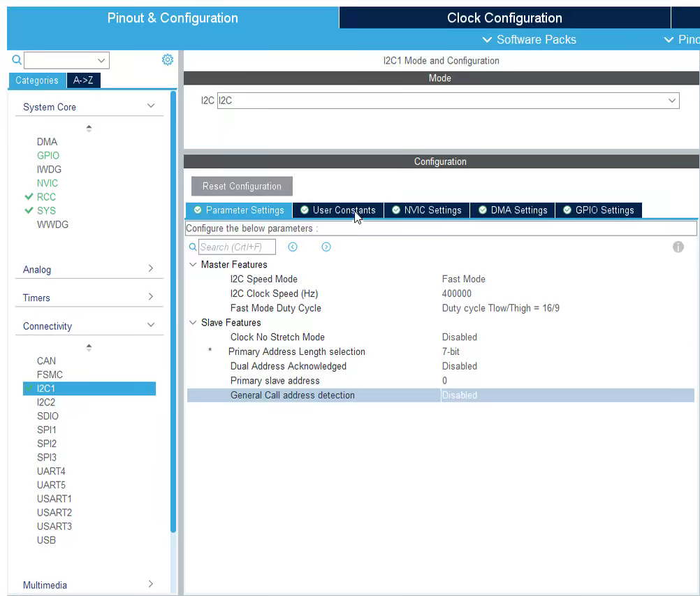
Task: Select UART5 peripheral
Action: (51, 485)
